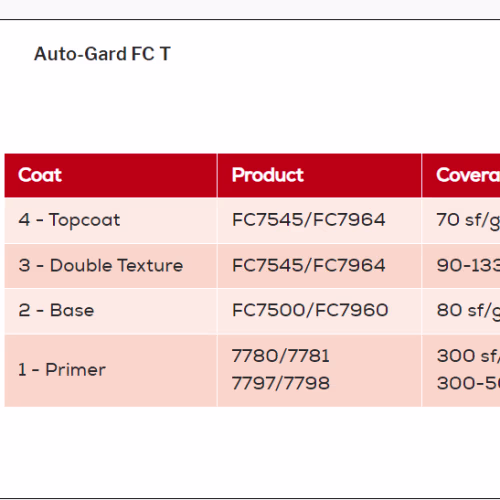500x500 pixels.
Task: Click the 70 sf/g coverage value
Action: [468, 221]
